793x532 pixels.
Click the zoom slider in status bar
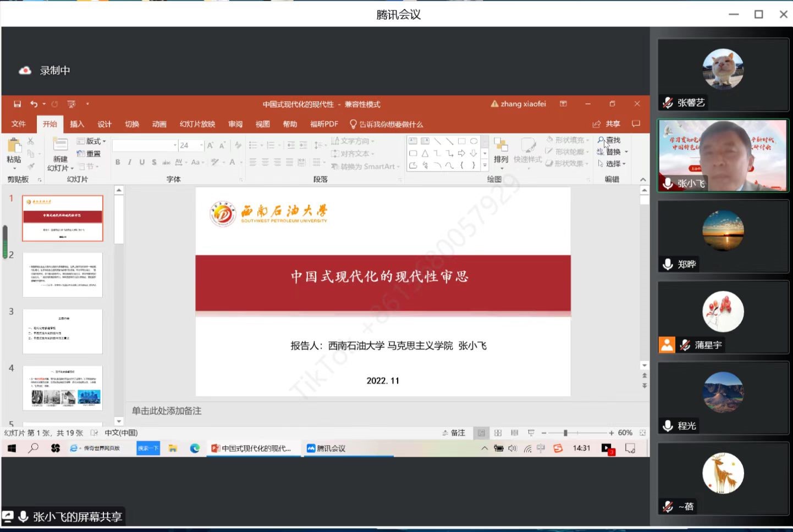[565, 433]
